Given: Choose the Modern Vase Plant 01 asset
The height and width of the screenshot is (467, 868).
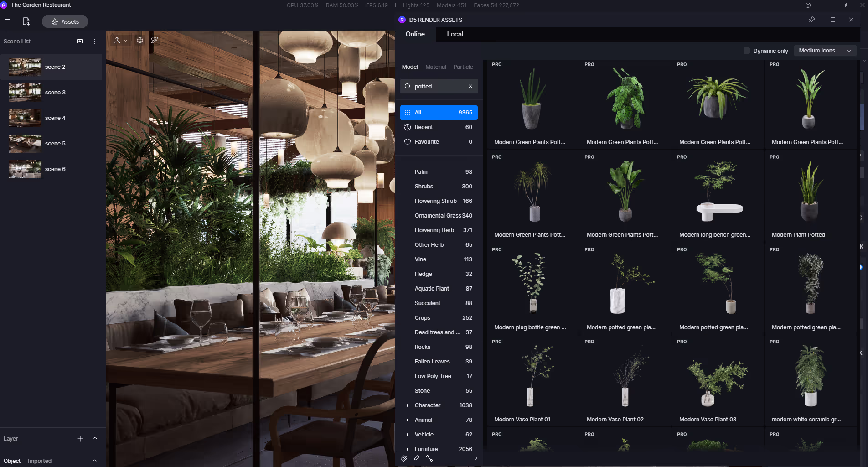Looking at the screenshot, I should point(532,381).
